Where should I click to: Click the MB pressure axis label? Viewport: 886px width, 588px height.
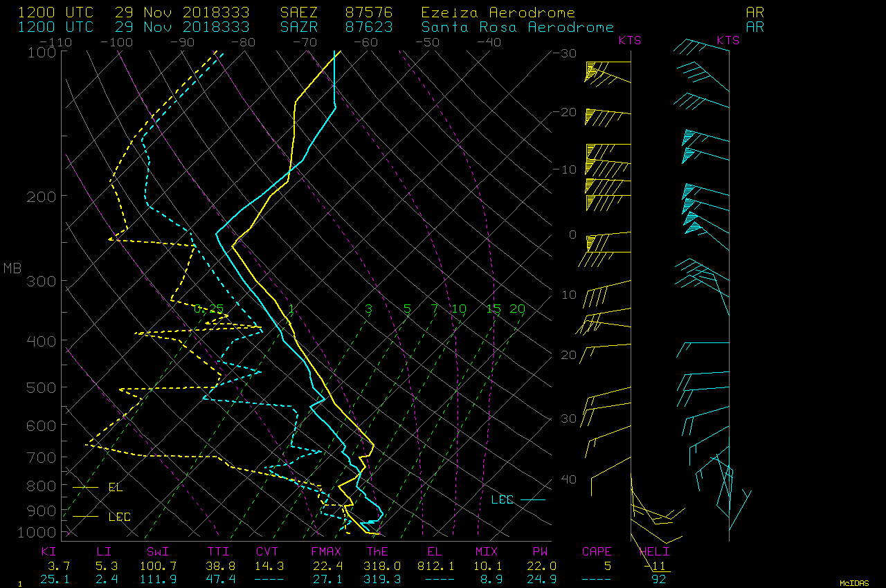[x=12, y=268]
